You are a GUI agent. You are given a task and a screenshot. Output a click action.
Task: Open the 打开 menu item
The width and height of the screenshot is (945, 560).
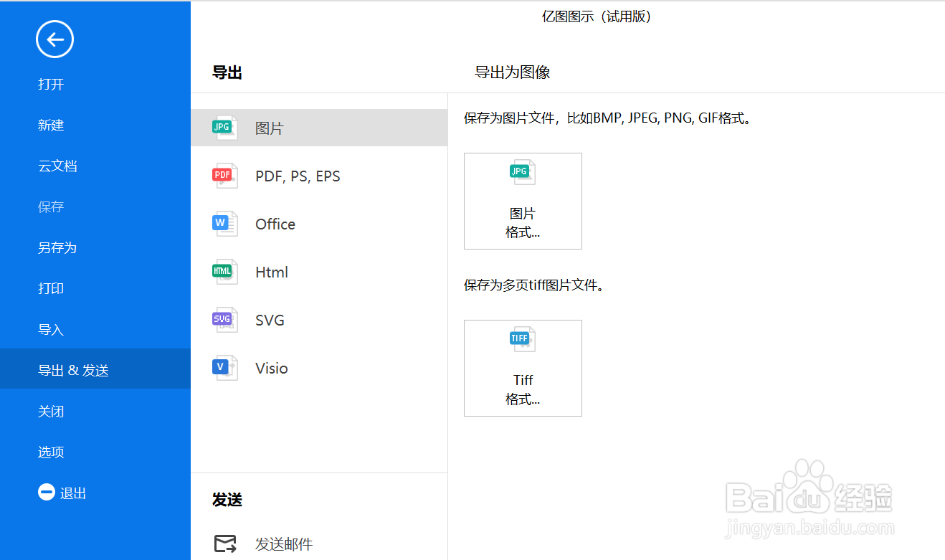point(51,84)
